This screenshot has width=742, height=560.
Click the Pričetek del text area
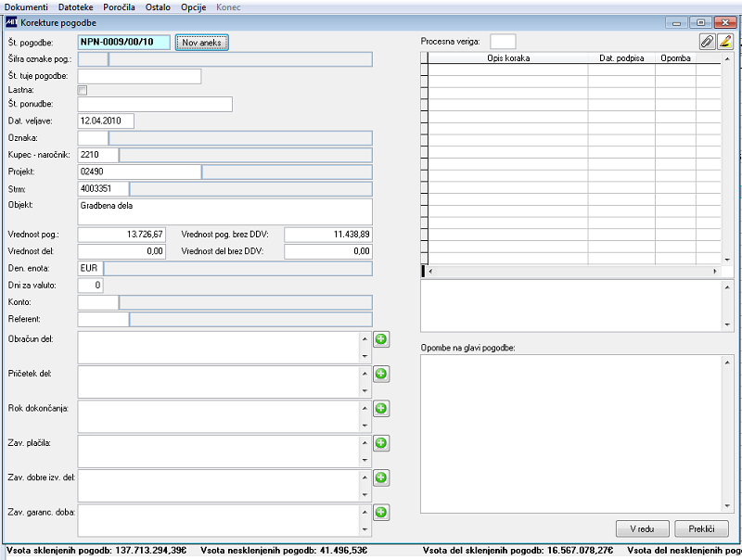tap(219, 382)
